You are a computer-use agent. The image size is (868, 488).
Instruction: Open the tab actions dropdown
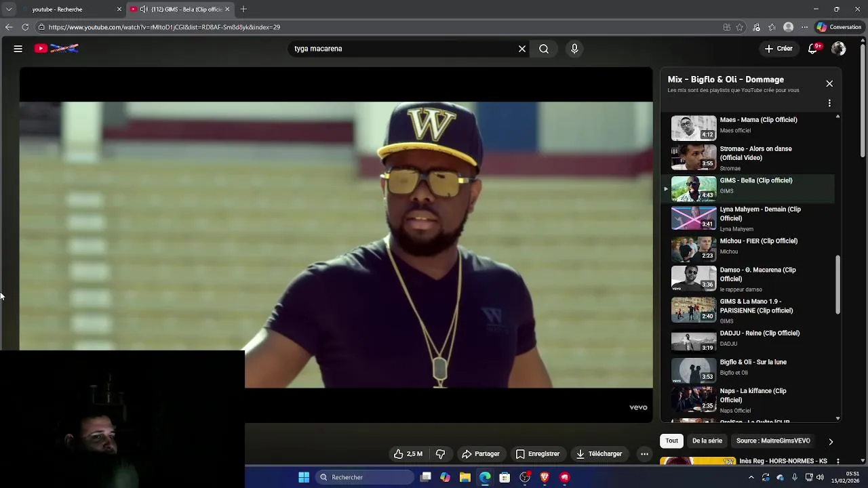9,9
